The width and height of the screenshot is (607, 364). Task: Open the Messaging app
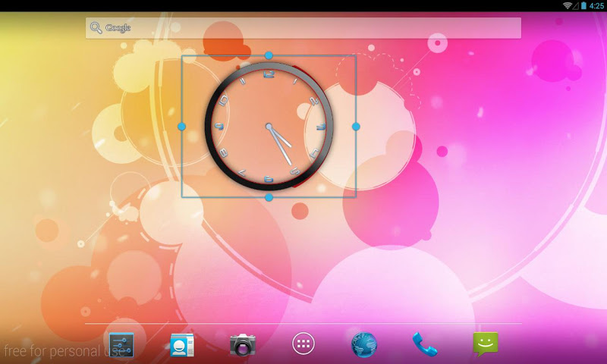click(486, 344)
